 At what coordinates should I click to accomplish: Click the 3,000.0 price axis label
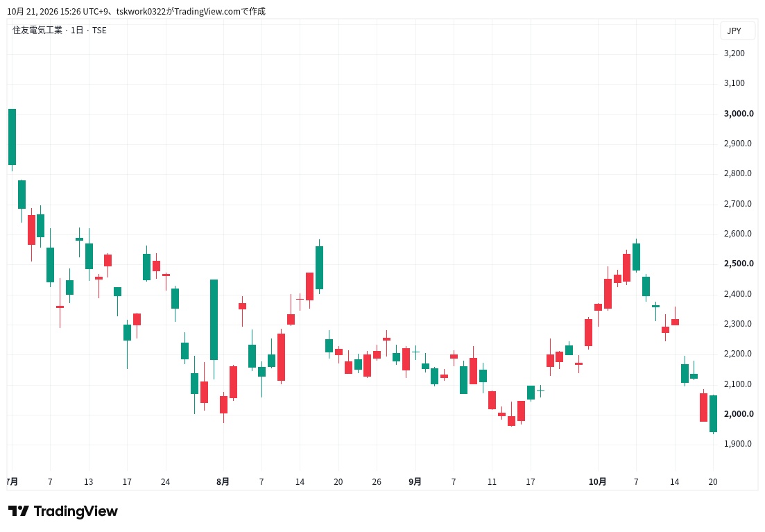[x=739, y=114]
